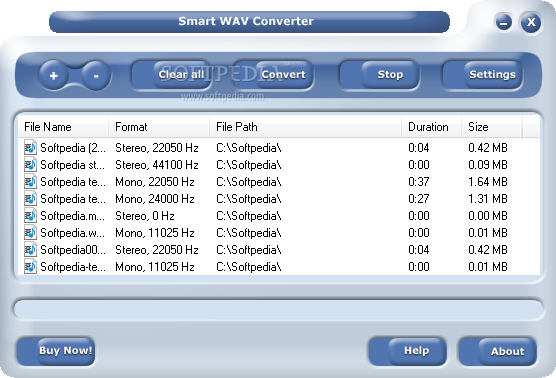Viewport: 556px width, 378px height.
Task: Click the size value 1.31 MB
Action: (488, 199)
